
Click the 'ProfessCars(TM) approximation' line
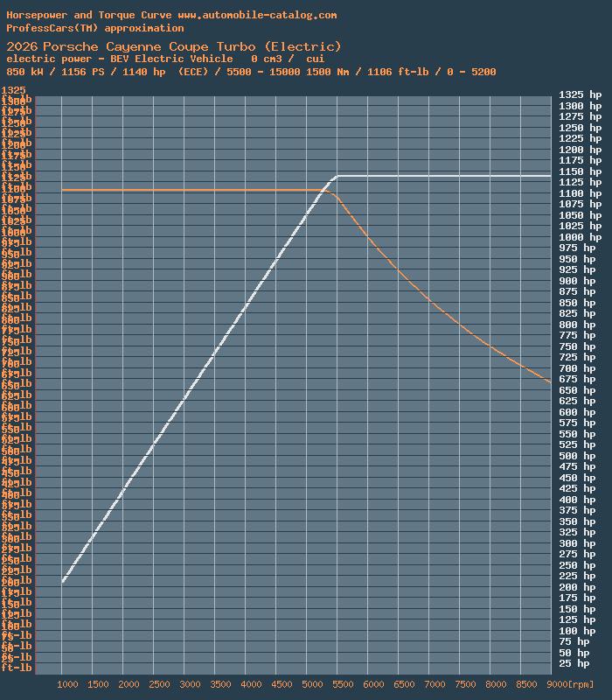pos(95,28)
